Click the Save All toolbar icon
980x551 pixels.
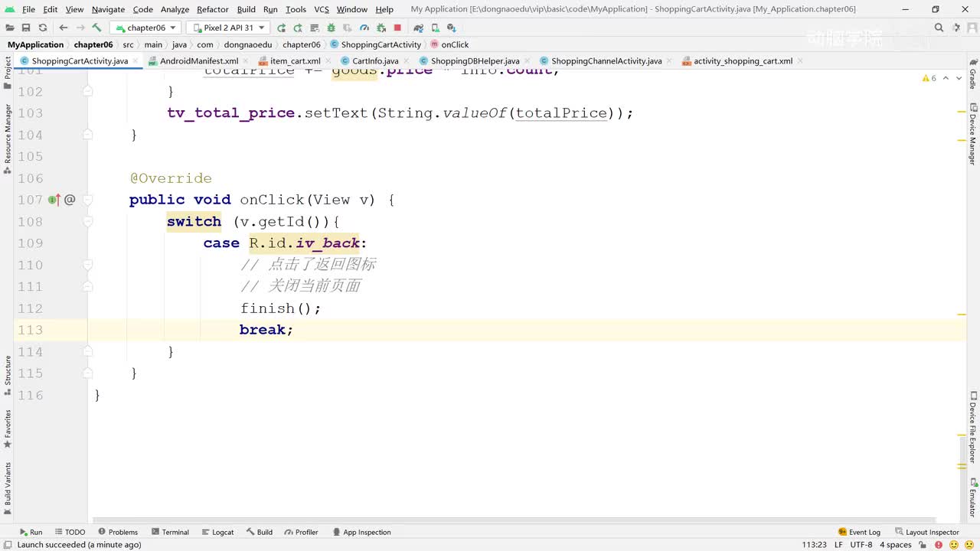coord(26,28)
